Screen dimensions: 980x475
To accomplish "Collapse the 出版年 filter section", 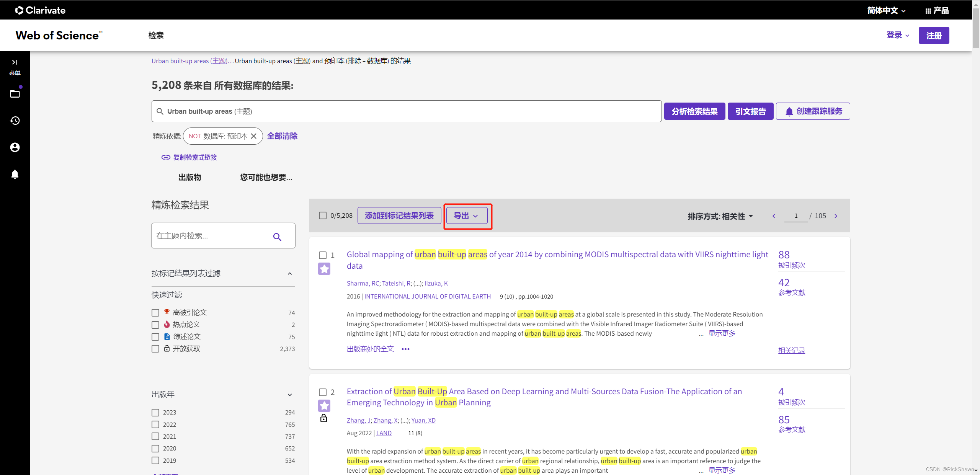I will (290, 395).
